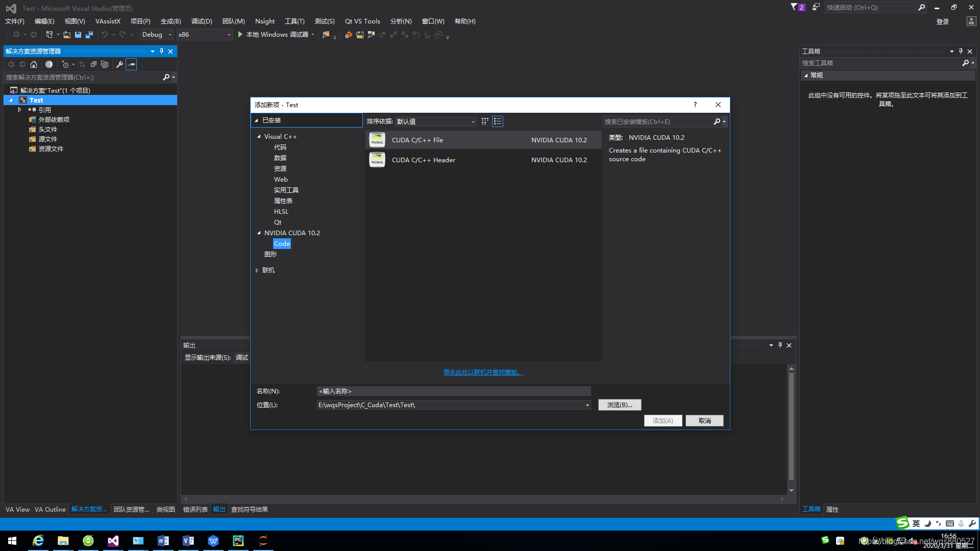980x551 pixels.
Task: Click the Show All Files icon
Action: click(x=105, y=64)
